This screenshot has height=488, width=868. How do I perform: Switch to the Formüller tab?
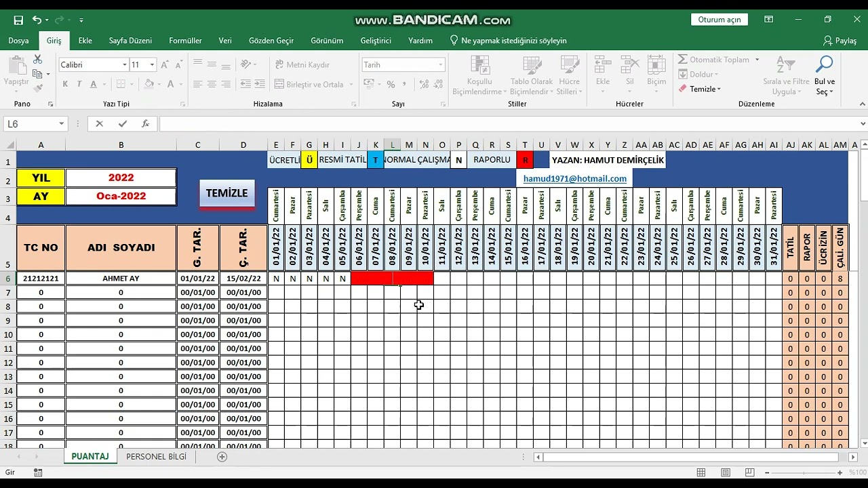[x=185, y=41]
